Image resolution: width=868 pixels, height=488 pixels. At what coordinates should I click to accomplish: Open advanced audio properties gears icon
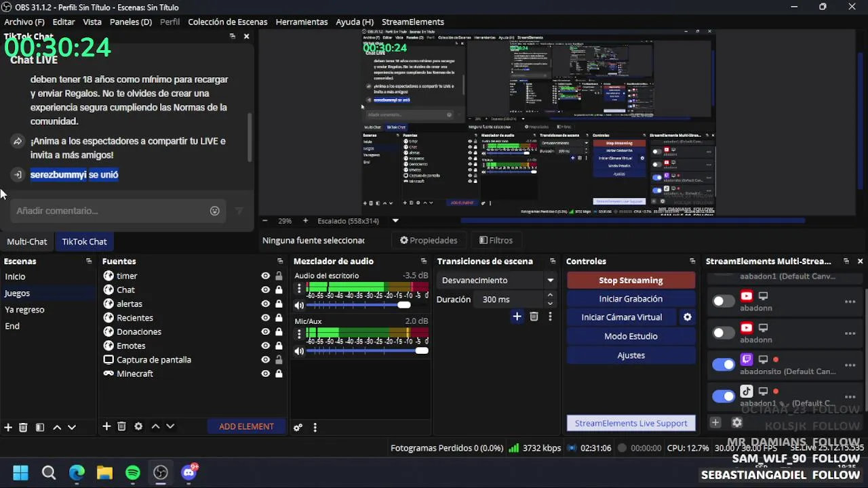(x=298, y=427)
